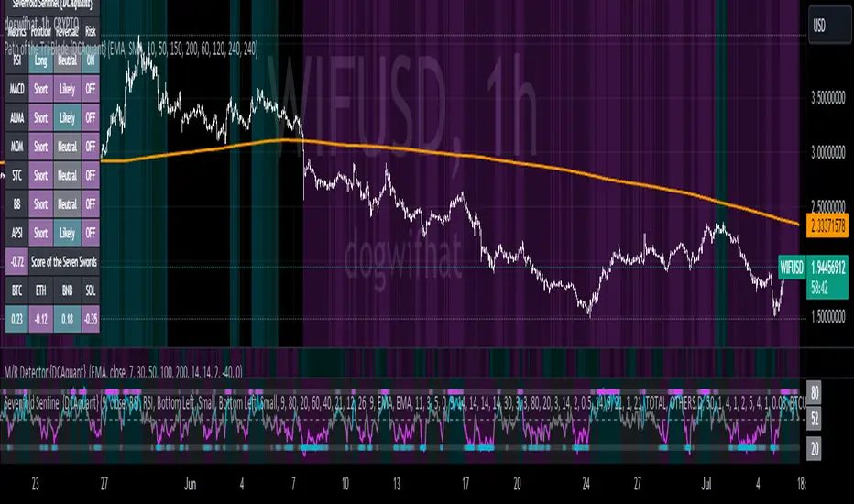Screen dimensions: 854x504
Task: Select the orange moving average line
Action: click(452, 153)
